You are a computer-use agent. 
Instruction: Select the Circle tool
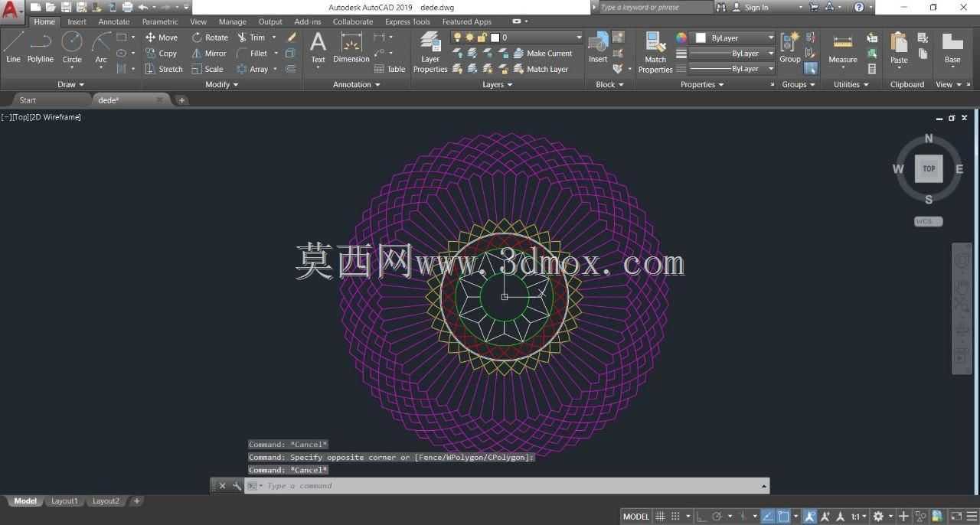coord(72,47)
